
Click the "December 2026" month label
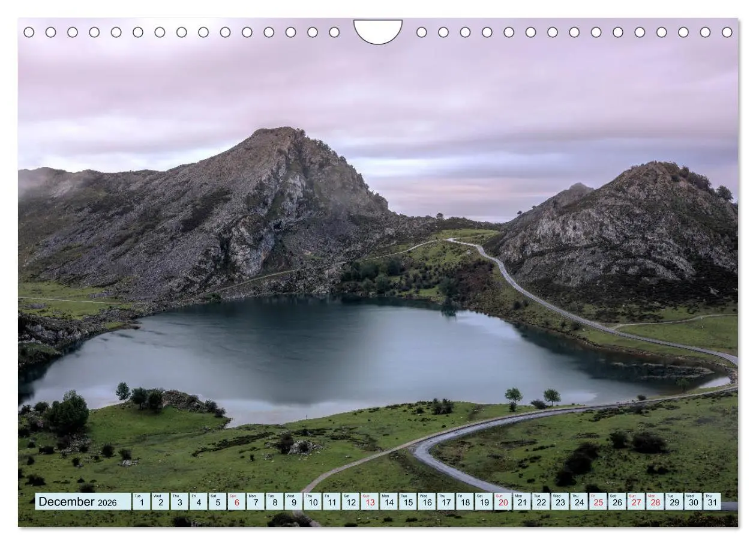click(83, 502)
